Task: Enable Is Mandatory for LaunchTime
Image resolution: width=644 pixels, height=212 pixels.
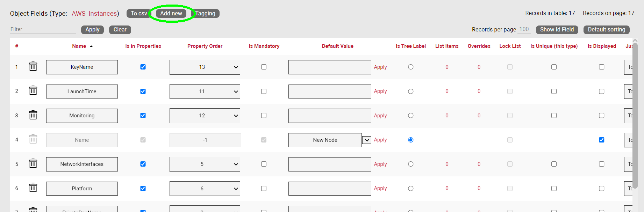Action: 264,92
